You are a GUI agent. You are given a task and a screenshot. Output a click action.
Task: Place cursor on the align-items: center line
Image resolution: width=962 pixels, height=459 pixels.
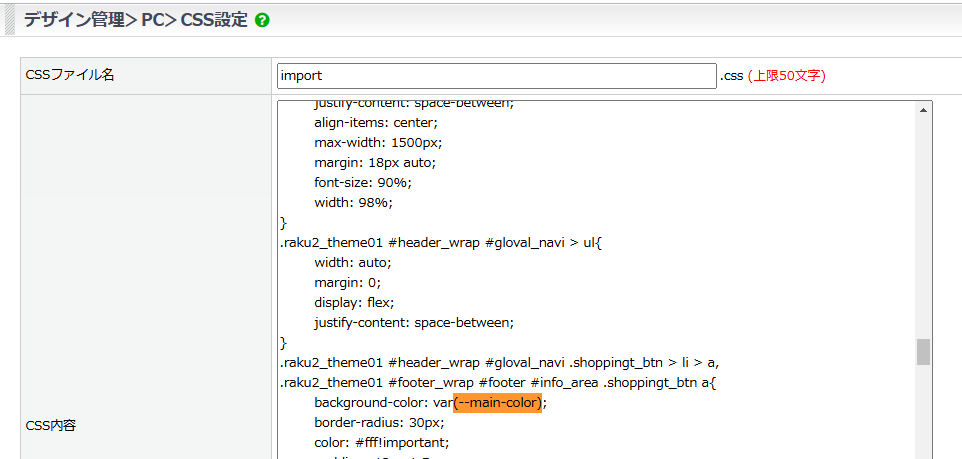(x=375, y=123)
